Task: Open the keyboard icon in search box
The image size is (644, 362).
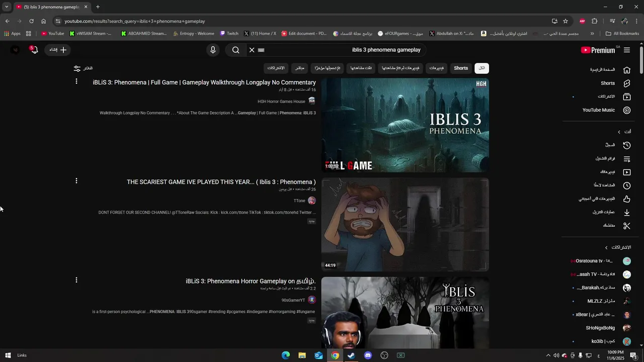Action: 261,50
